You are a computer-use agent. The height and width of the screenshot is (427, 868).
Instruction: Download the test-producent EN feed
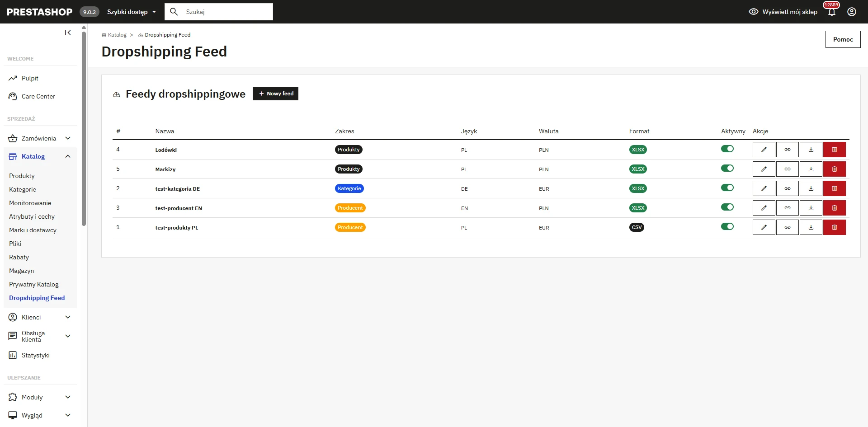(x=811, y=208)
